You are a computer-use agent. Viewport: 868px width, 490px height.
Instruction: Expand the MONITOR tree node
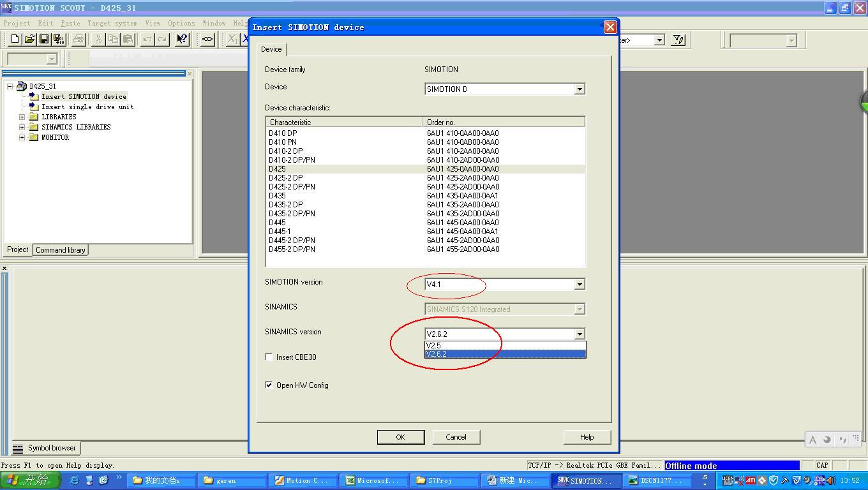pos(22,137)
